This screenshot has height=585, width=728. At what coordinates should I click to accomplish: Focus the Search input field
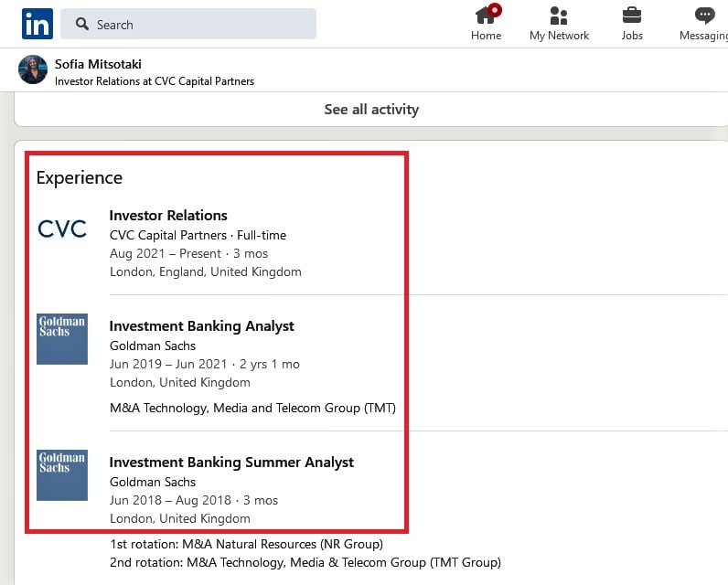[188, 24]
